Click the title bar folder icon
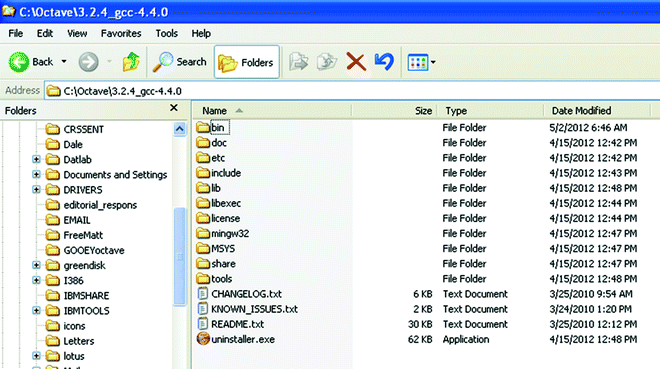The image size is (660, 369). pyautogui.click(x=8, y=11)
